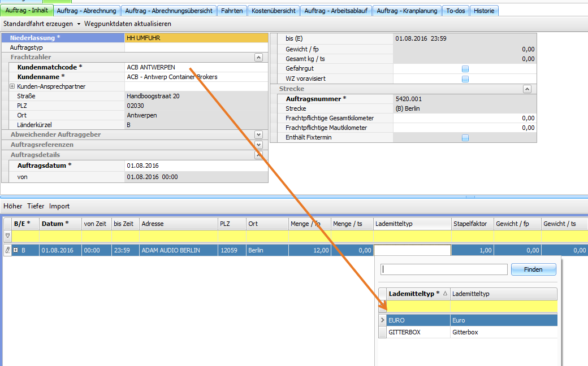Screen dimensions: 588x366
Task: Click the row indicator arrow beside EURO
Action: [383, 320]
